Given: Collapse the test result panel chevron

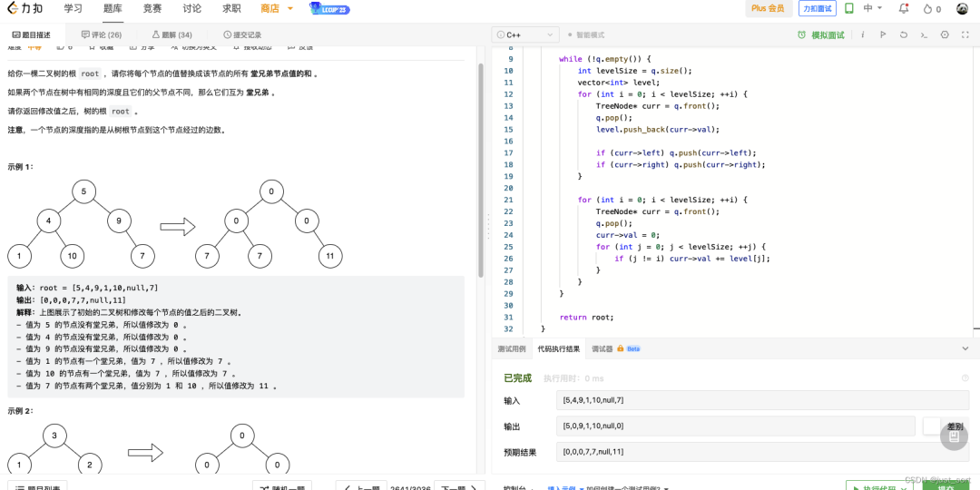Looking at the screenshot, I should [965, 348].
